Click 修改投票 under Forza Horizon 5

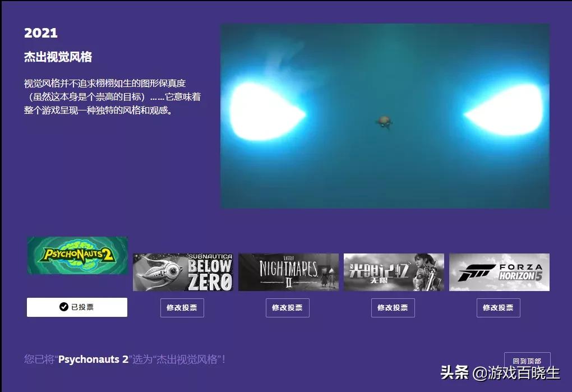coord(499,307)
